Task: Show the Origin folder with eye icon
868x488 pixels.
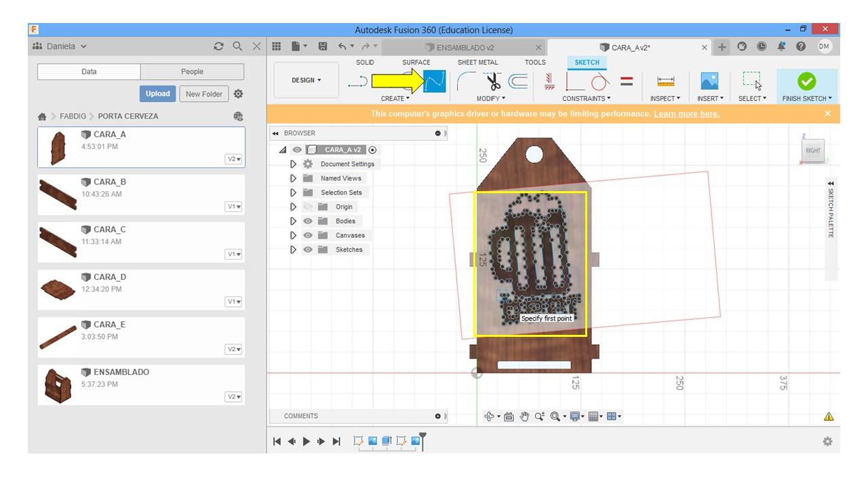Action: (308, 207)
